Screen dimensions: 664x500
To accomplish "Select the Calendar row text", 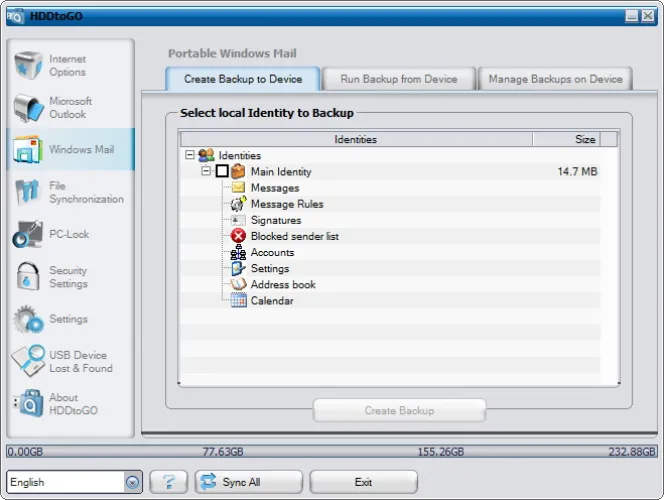I will 272,301.
